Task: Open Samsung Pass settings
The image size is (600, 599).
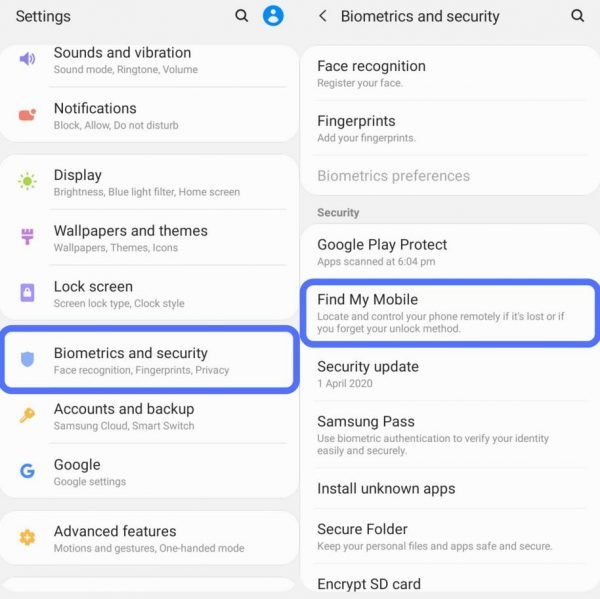Action: (x=450, y=435)
